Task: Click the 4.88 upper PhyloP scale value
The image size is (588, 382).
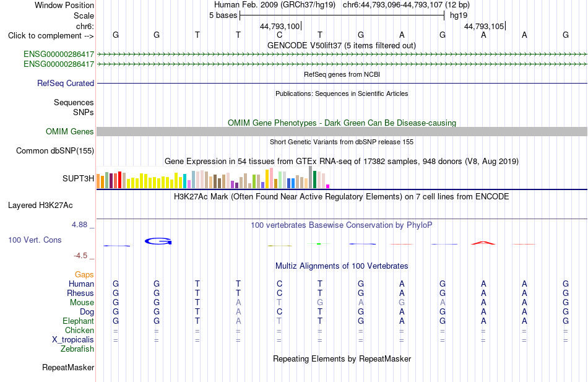Action: [x=79, y=225]
